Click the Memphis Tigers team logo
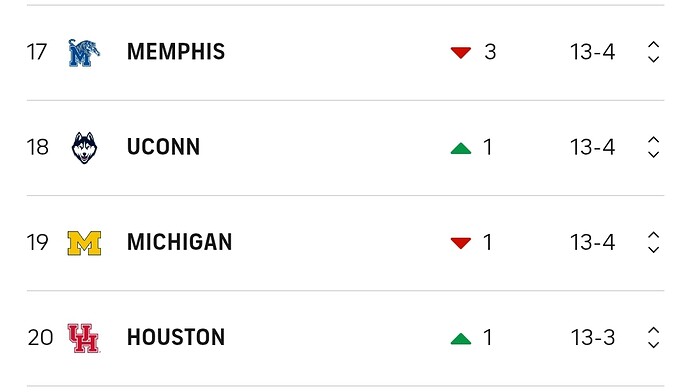The width and height of the screenshot is (690, 392). pos(84,53)
